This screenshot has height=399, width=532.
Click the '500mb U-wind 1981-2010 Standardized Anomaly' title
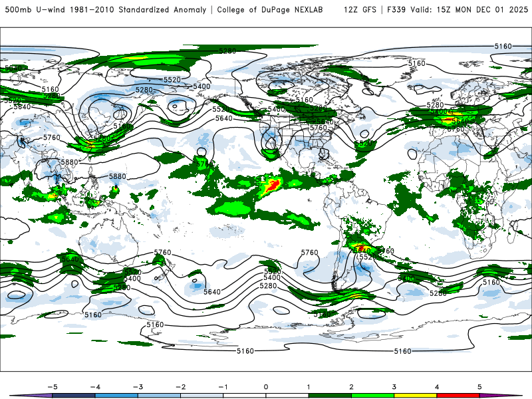tap(106, 10)
